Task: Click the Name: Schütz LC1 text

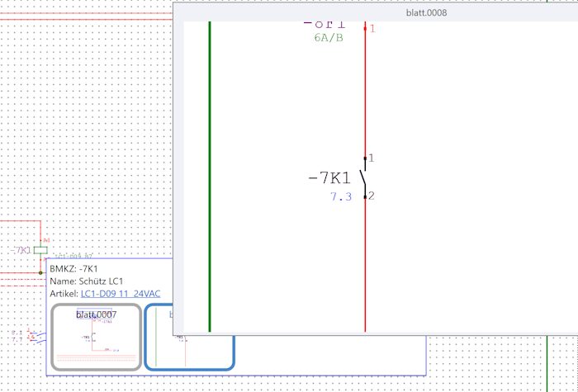Action: [86, 281]
